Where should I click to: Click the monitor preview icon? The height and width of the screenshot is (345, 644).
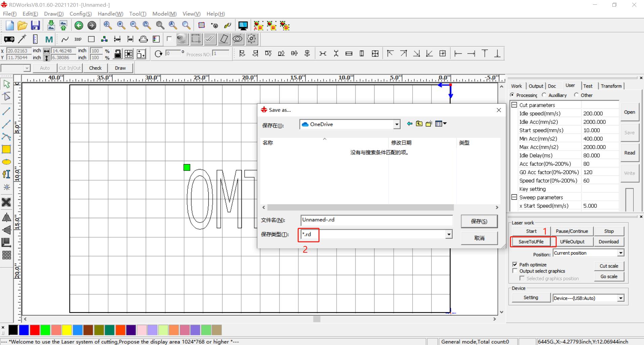pos(243,26)
